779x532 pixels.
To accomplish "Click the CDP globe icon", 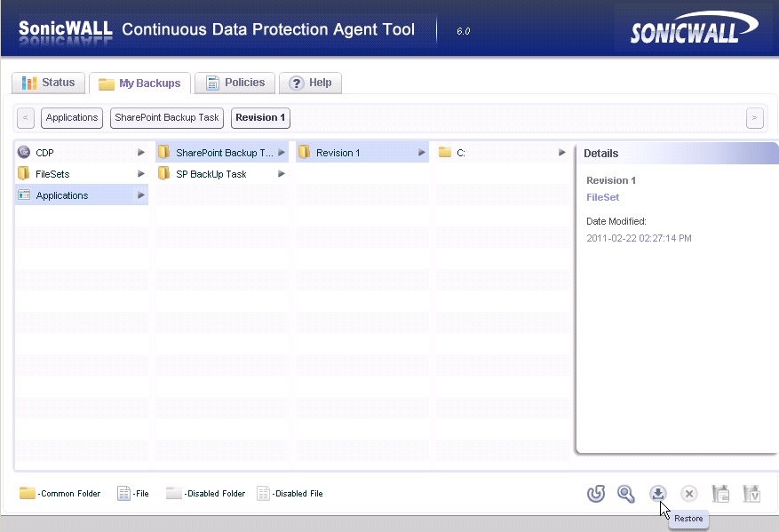I will pyautogui.click(x=23, y=152).
